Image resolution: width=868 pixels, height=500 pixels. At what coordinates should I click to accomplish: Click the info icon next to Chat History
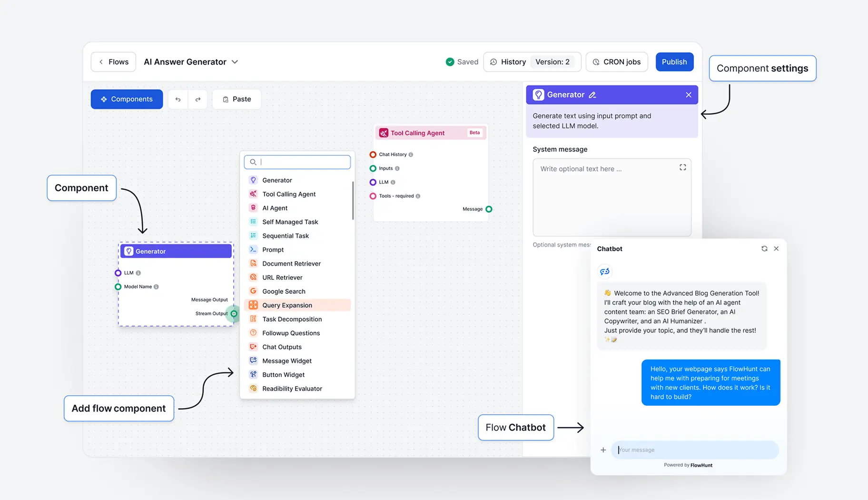click(x=411, y=155)
